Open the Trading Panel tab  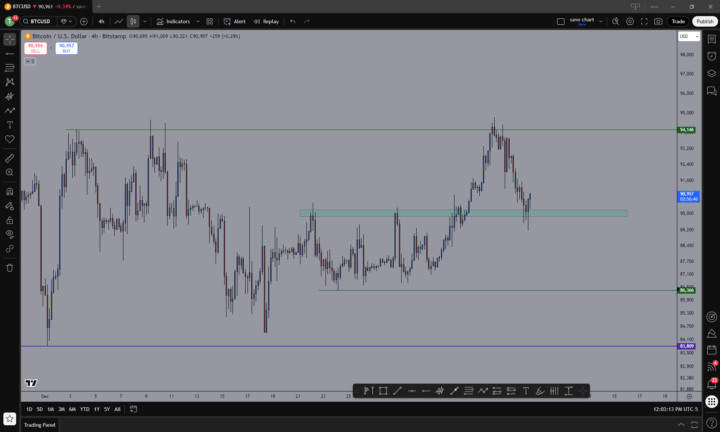click(39, 425)
